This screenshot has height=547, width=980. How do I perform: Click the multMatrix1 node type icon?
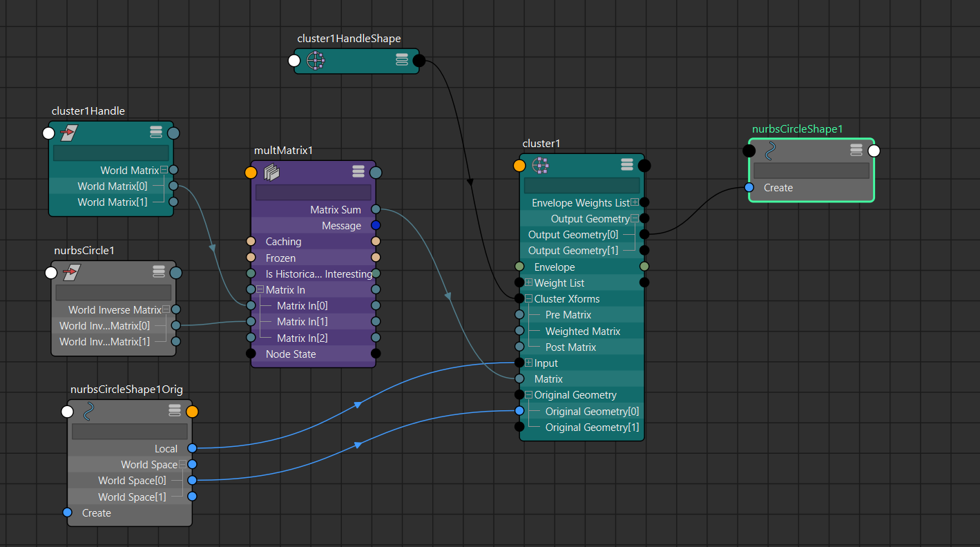coord(271,172)
